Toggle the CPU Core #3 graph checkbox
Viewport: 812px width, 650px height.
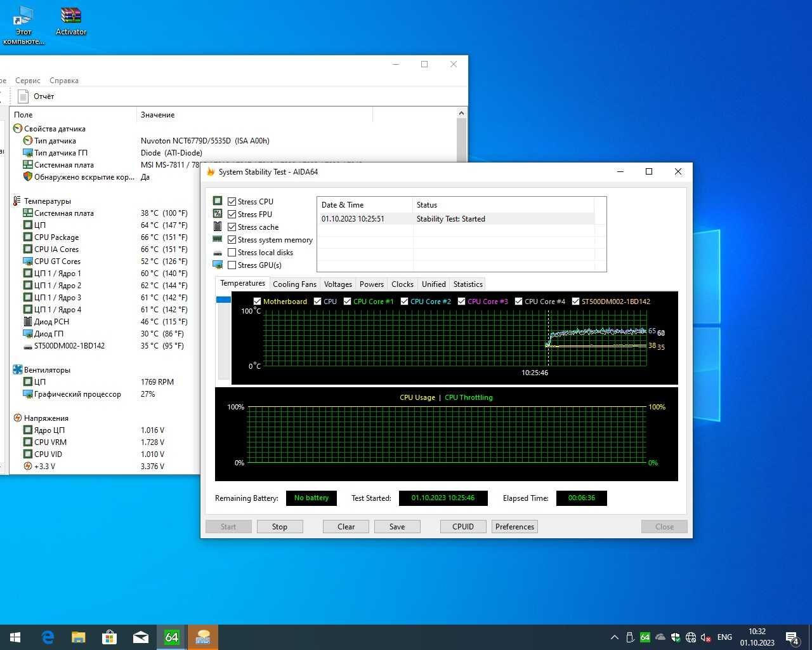point(461,301)
